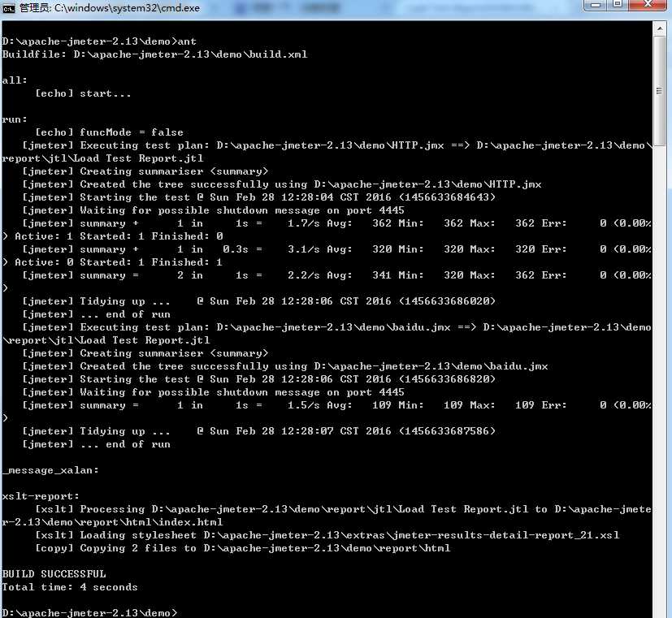Click the summary line with Avg 109
The width and height of the screenshot is (672, 618).
[x=337, y=405]
